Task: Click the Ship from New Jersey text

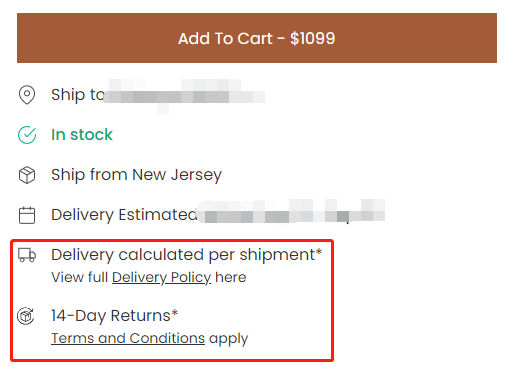Action: [136, 175]
